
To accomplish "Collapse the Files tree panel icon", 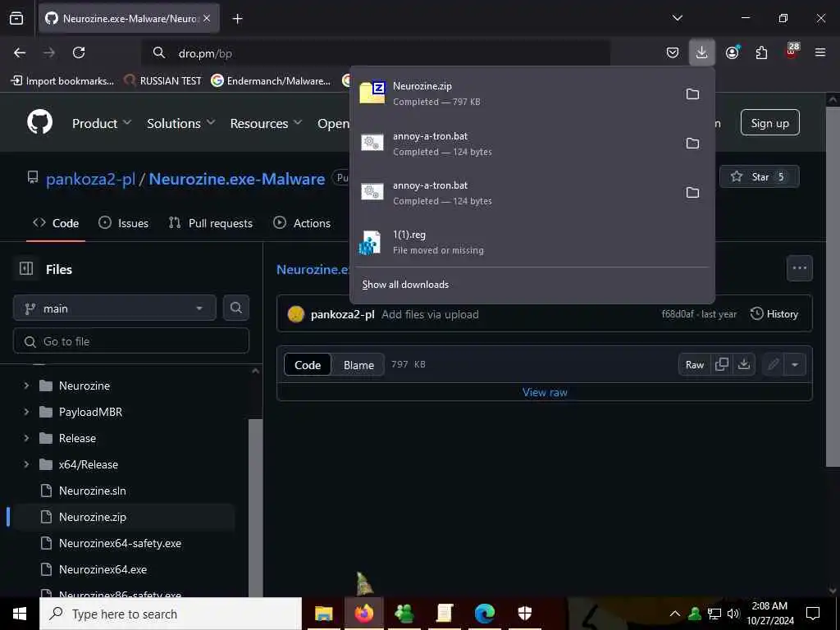I will (26, 268).
